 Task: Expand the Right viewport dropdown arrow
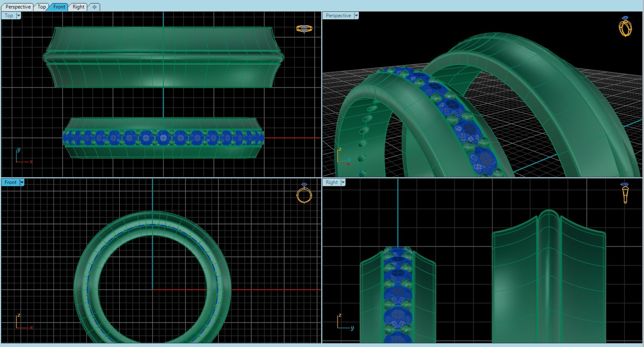[343, 182]
